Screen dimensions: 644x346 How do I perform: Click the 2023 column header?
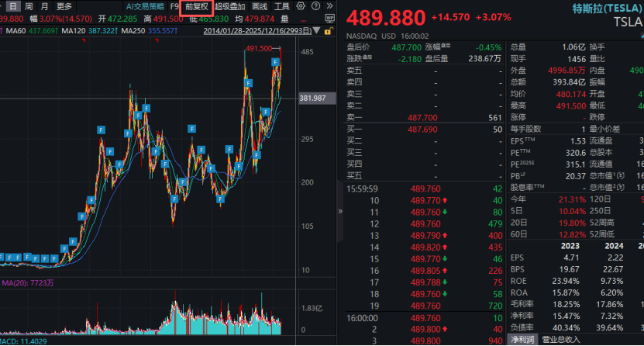(x=570, y=246)
